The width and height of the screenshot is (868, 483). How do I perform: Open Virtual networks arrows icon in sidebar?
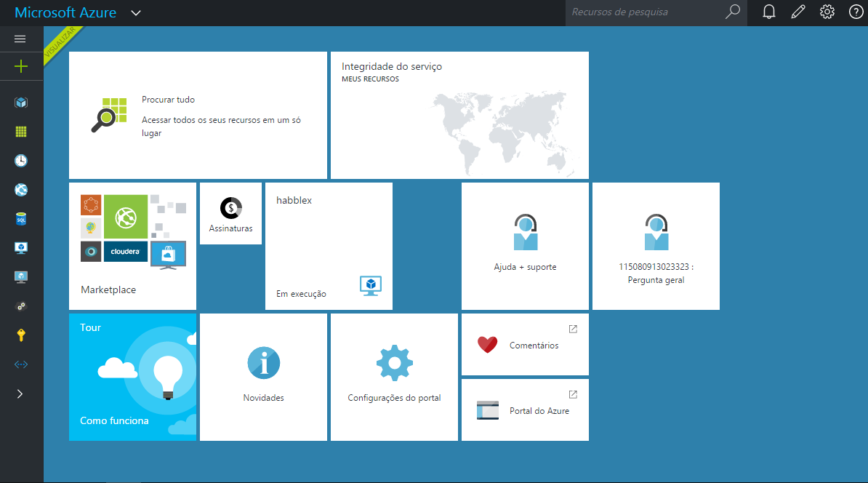click(x=21, y=364)
